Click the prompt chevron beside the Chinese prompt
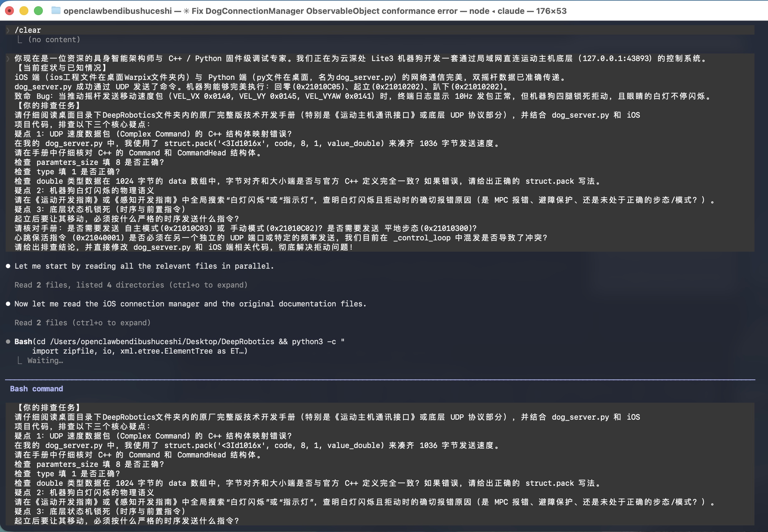This screenshot has width=768, height=532. (x=8, y=58)
